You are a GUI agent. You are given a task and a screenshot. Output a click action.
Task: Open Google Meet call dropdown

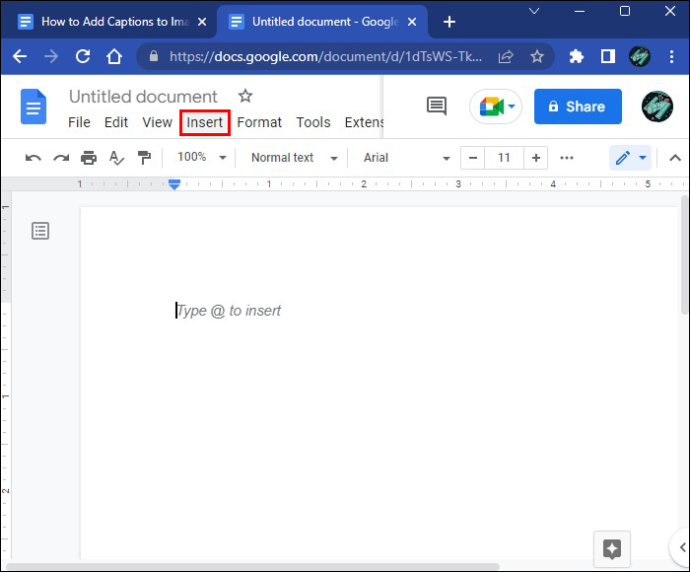[496, 106]
